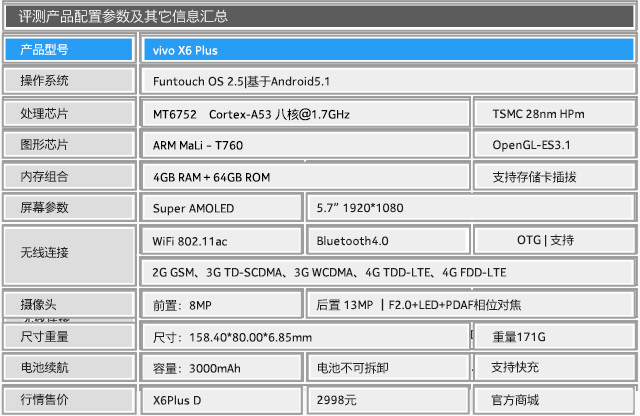Select the Super AMOLED screen cell

[x=220, y=208]
